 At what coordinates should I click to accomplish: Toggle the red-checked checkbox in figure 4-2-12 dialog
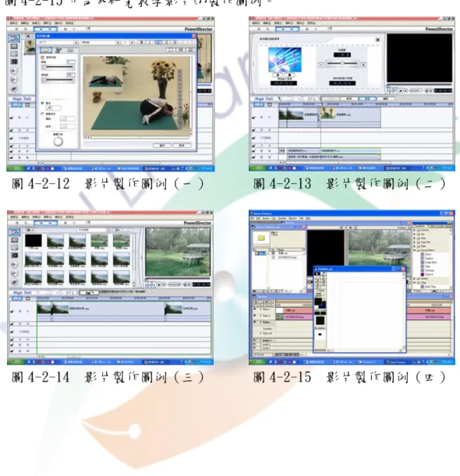pos(43,58)
